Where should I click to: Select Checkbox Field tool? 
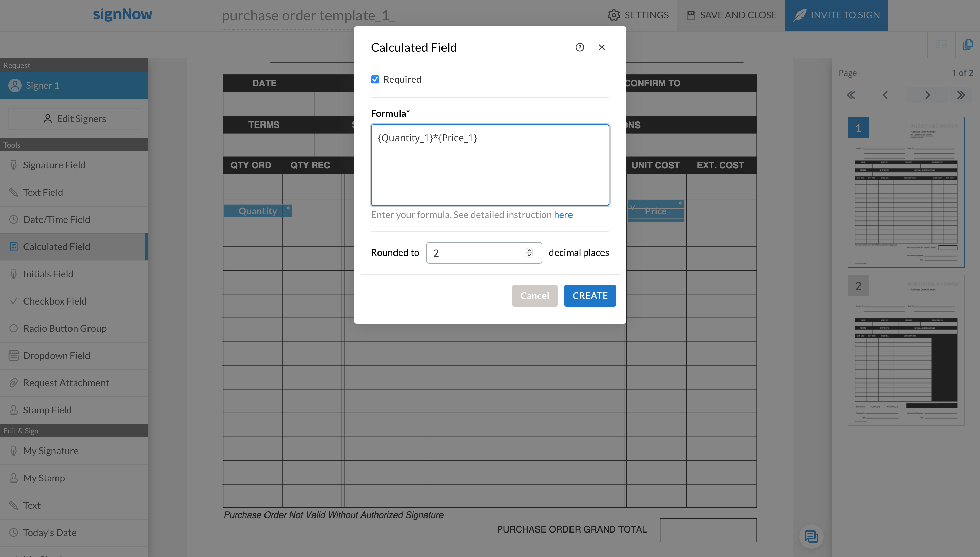55,301
